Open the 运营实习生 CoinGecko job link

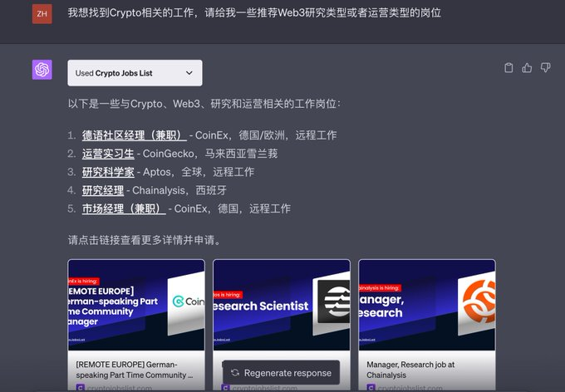(108, 154)
